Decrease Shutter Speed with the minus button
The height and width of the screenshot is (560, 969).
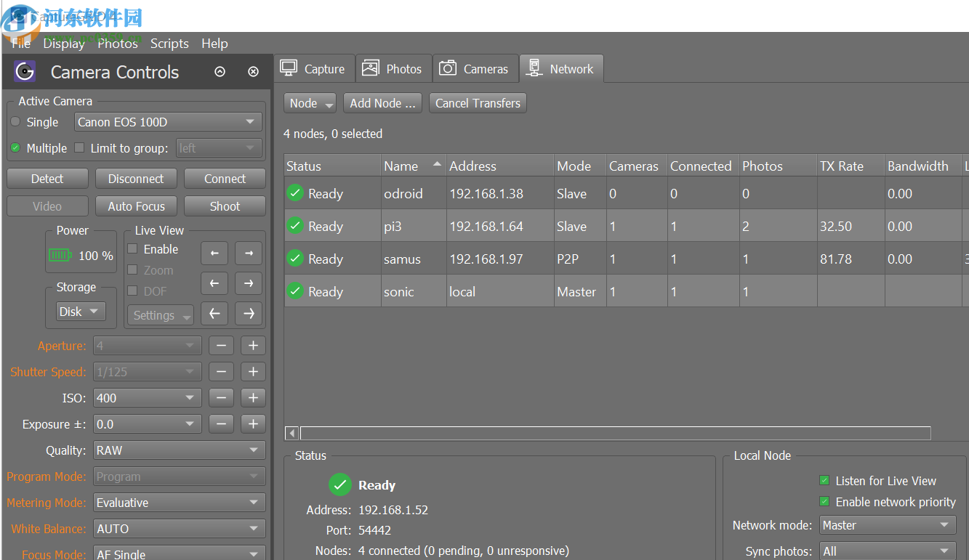pos(221,372)
